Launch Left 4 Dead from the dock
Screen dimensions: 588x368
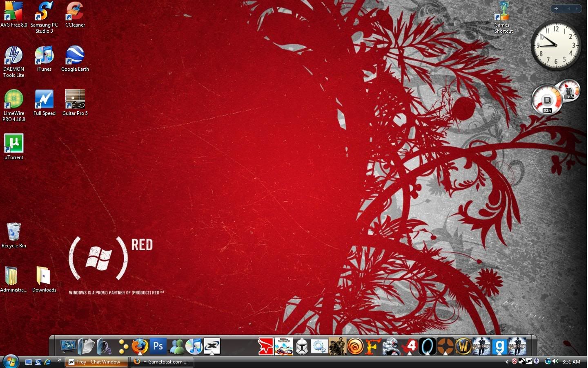[409, 347]
